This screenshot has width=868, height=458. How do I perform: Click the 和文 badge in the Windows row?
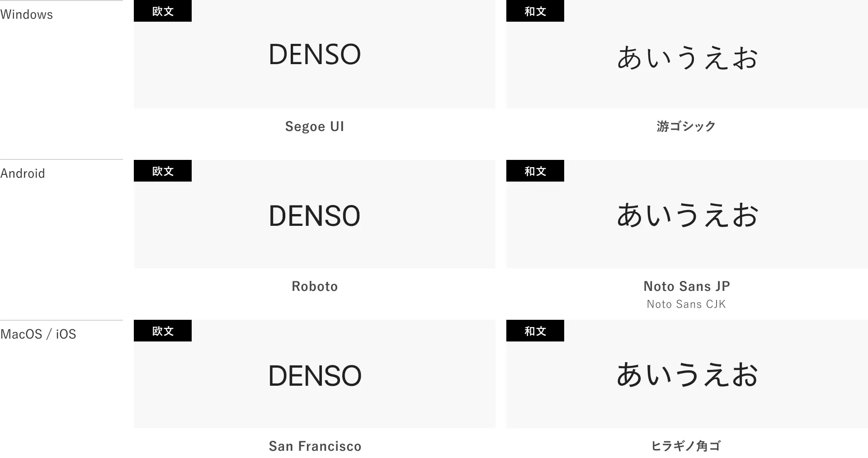535,11
